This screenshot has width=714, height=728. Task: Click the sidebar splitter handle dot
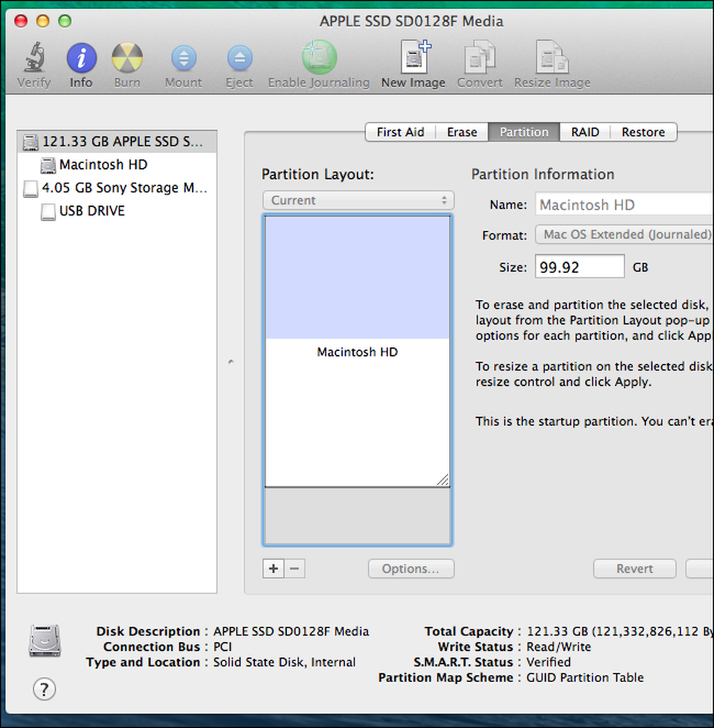[x=231, y=362]
